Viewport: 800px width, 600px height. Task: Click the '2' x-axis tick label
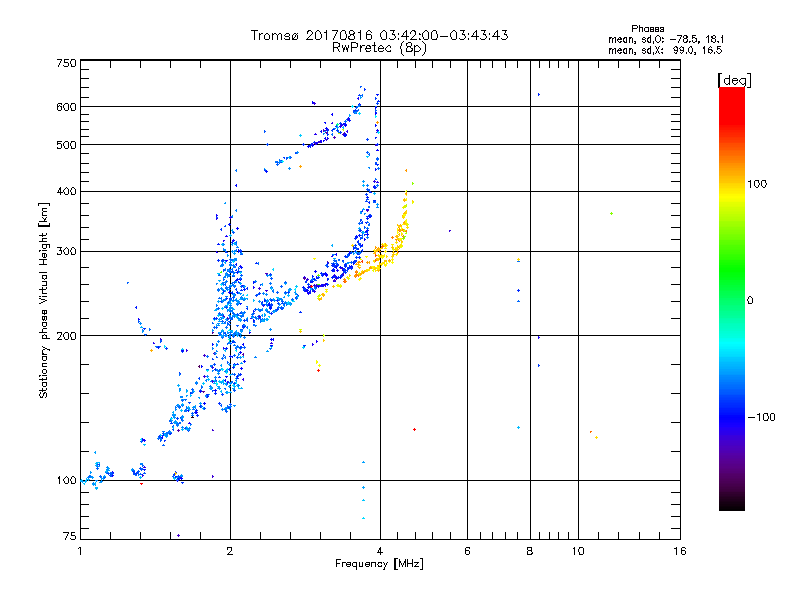230,551
